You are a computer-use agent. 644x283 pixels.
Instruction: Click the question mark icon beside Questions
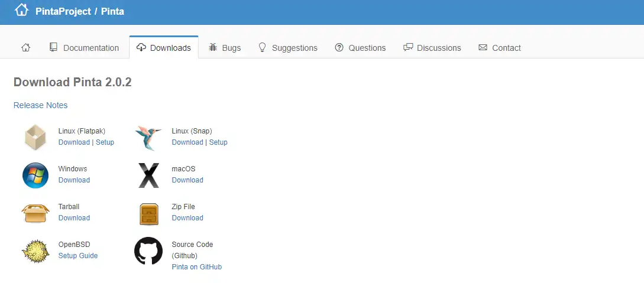click(339, 47)
